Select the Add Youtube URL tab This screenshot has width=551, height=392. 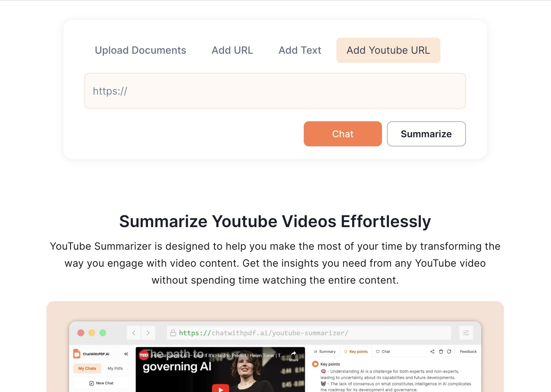pyautogui.click(x=388, y=50)
